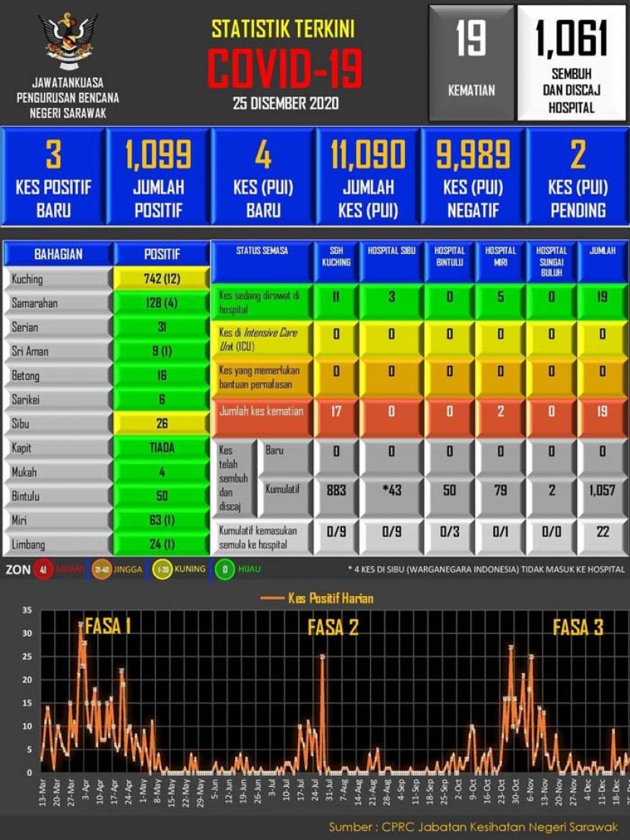This screenshot has width=630, height=840.
Task: Click the Kes telah sembuh dan discaj label
Action: pos(233,478)
